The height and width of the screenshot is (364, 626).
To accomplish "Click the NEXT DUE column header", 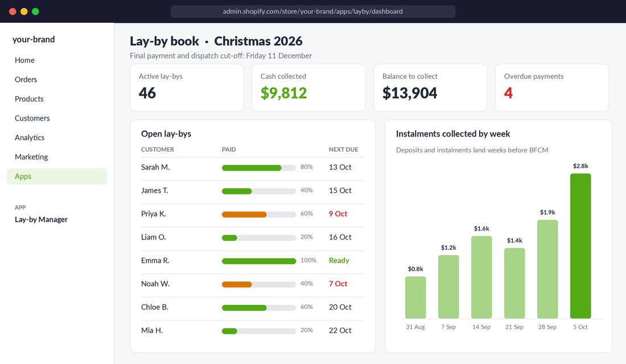I will click(343, 150).
